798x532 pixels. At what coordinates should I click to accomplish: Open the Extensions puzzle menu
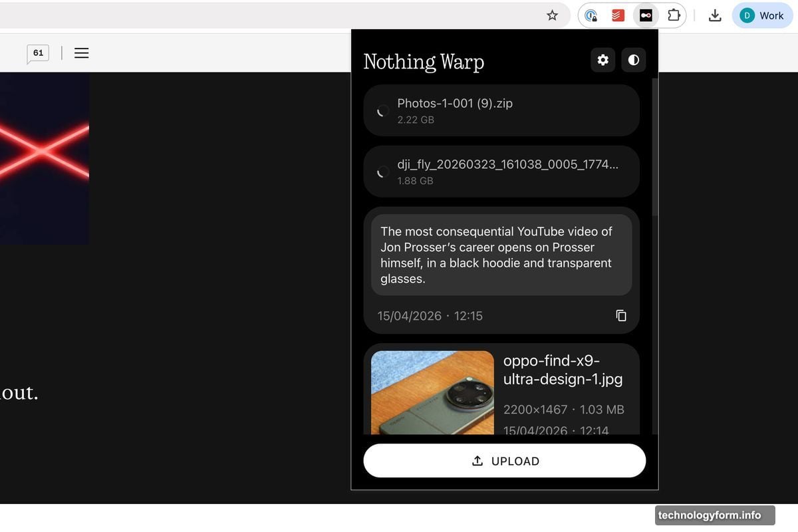(x=673, y=15)
